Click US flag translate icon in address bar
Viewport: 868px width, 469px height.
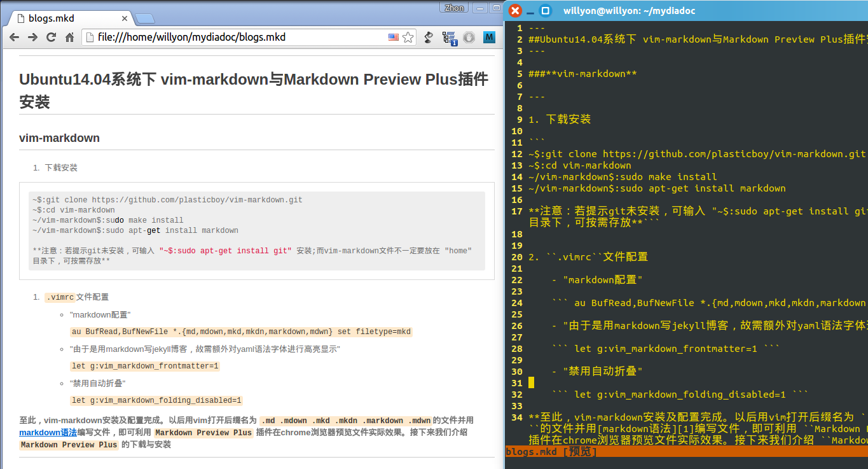coord(394,38)
